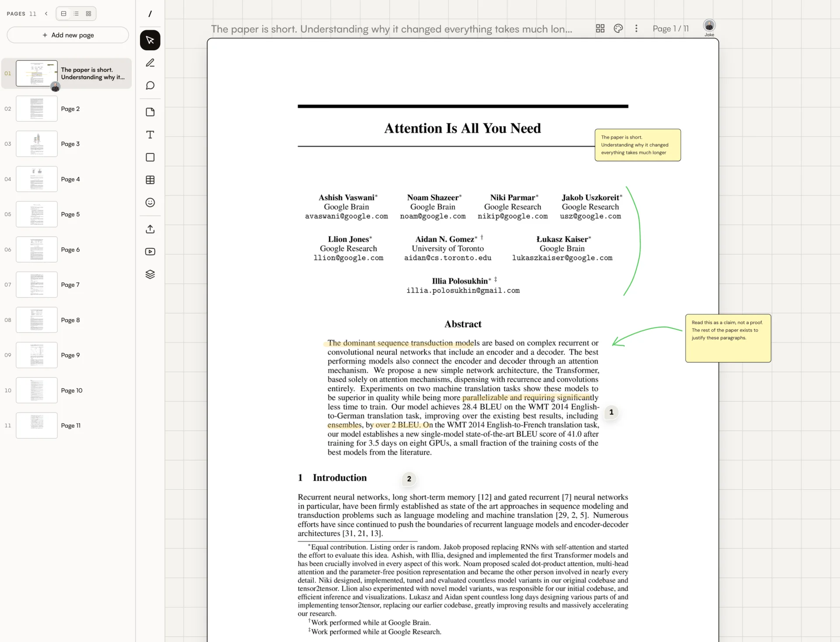Open the color palette theme icon
The image size is (840, 642).
coord(618,28)
